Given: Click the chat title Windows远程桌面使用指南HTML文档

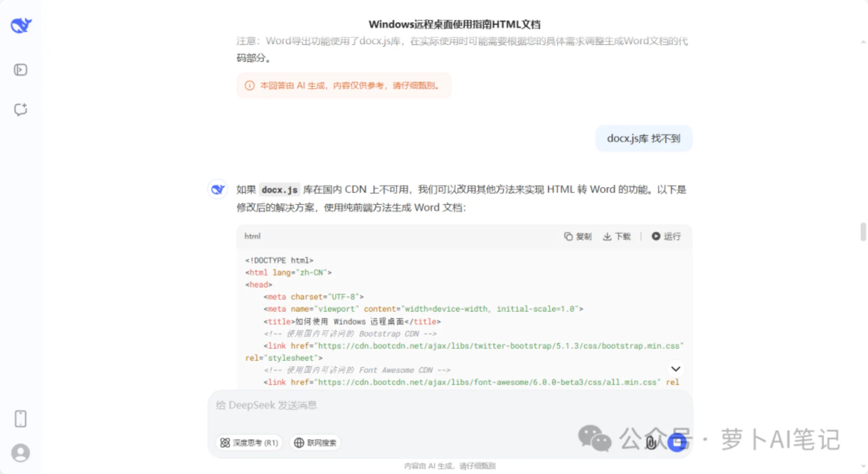Looking at the screenshot, I should pyautogui.click(x=455, y=24).
